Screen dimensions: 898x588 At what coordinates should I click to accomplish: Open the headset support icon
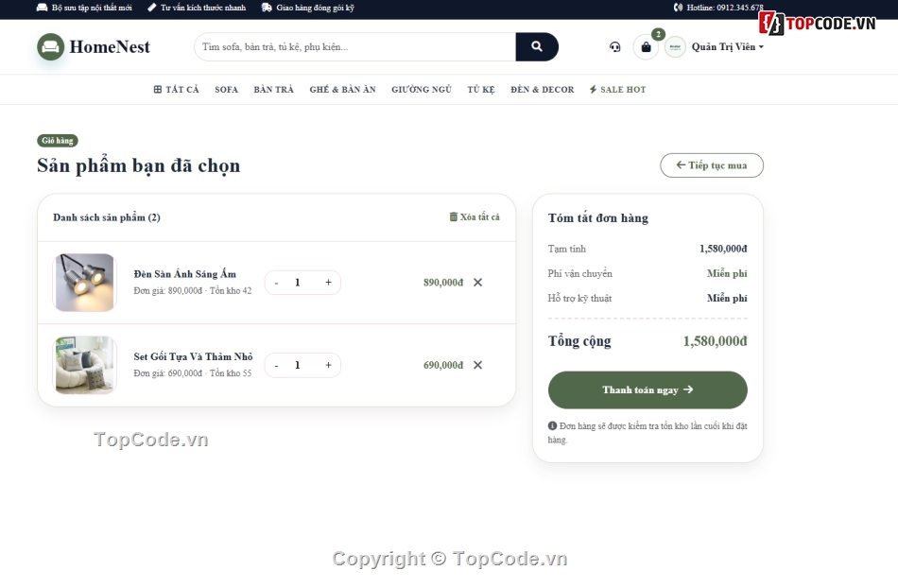(615, 47)
